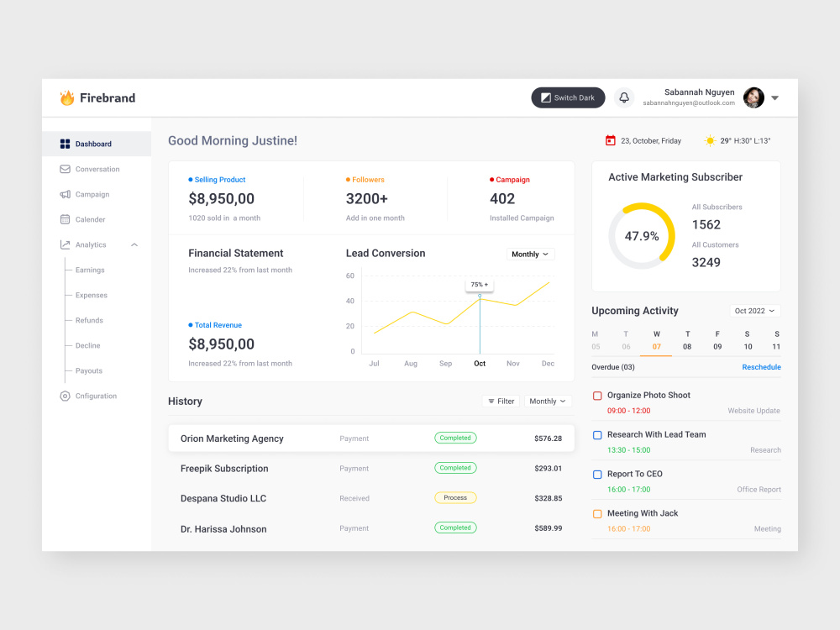Click the Sabannah Nguyen user name
The width and height of the screenshot is (840, 630).
[699, 92]
